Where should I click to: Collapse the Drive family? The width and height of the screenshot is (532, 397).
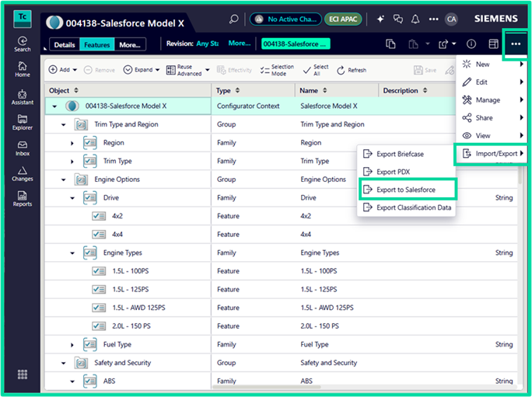point(72,198)
